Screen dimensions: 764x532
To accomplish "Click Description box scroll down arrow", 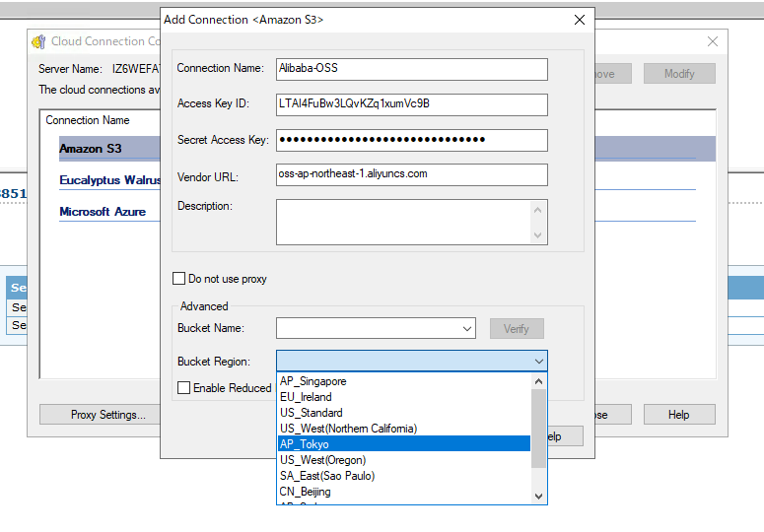I will [538, 235].
